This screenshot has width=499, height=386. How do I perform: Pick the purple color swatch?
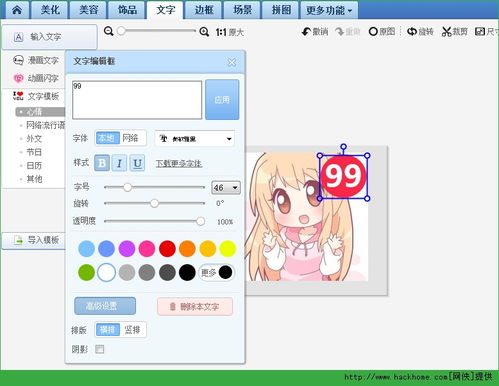click(x=127, y=249)
